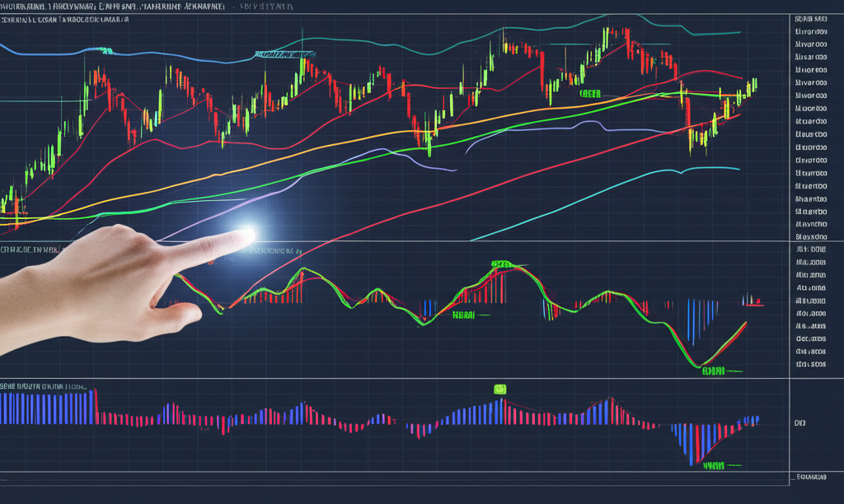Click the green label on the main chart's green line

pos(590,94)
